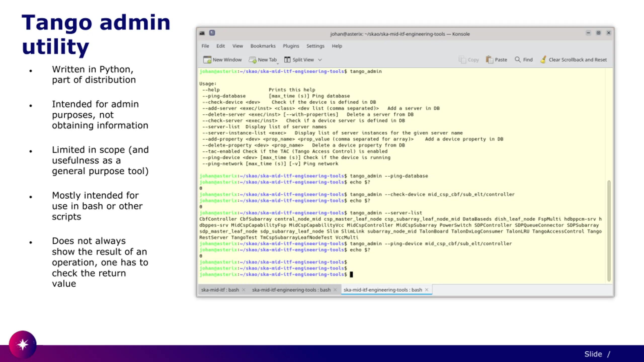Screen dimensions: 644x362
Task: Click the New Window toolbar icon
Action: tap(207, 60)
